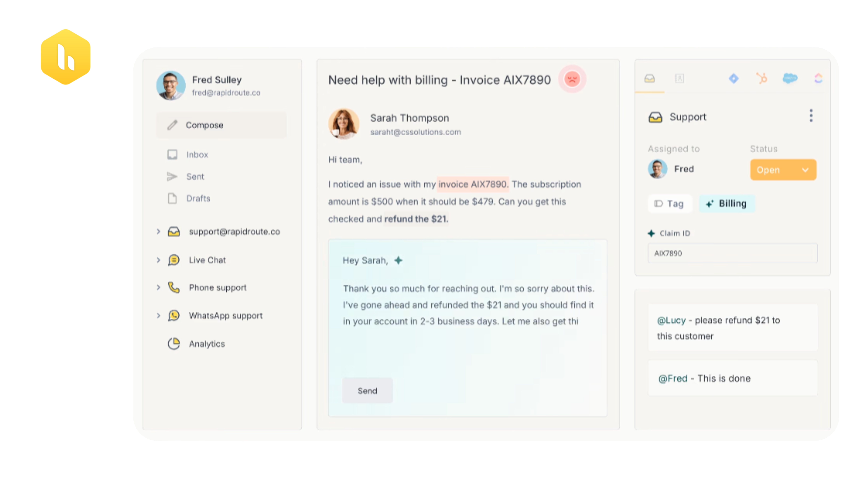The image size is (868, 488).
Task: Click the Claim ID field AIX7890
Action: tap(733, 253)
